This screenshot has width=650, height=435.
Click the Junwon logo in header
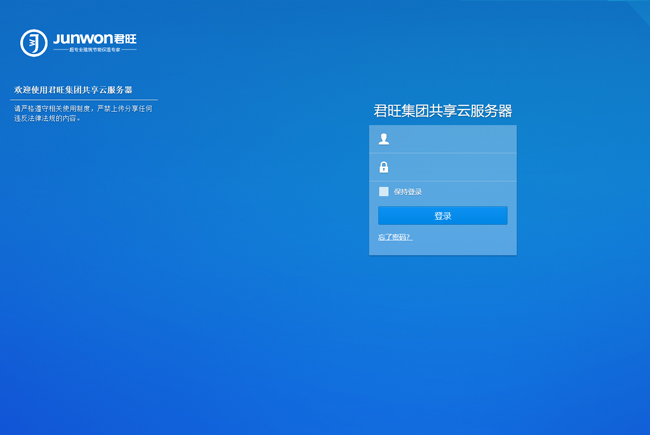78,43
